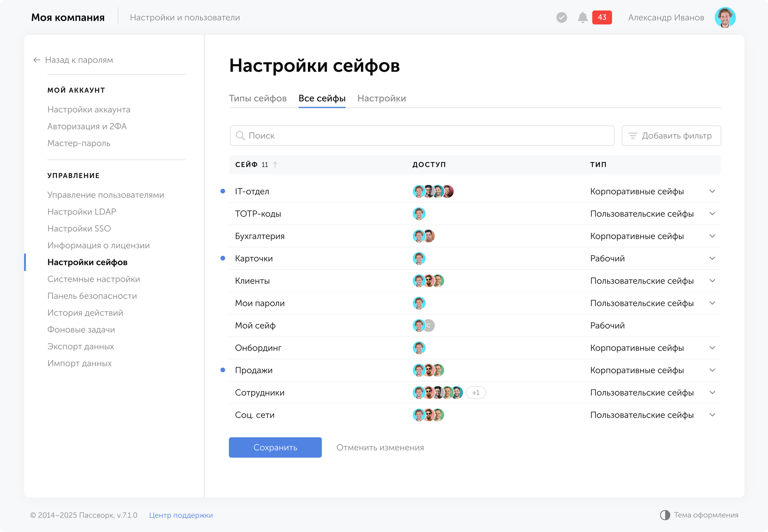Focus the Поиск search field

point(422,136)
